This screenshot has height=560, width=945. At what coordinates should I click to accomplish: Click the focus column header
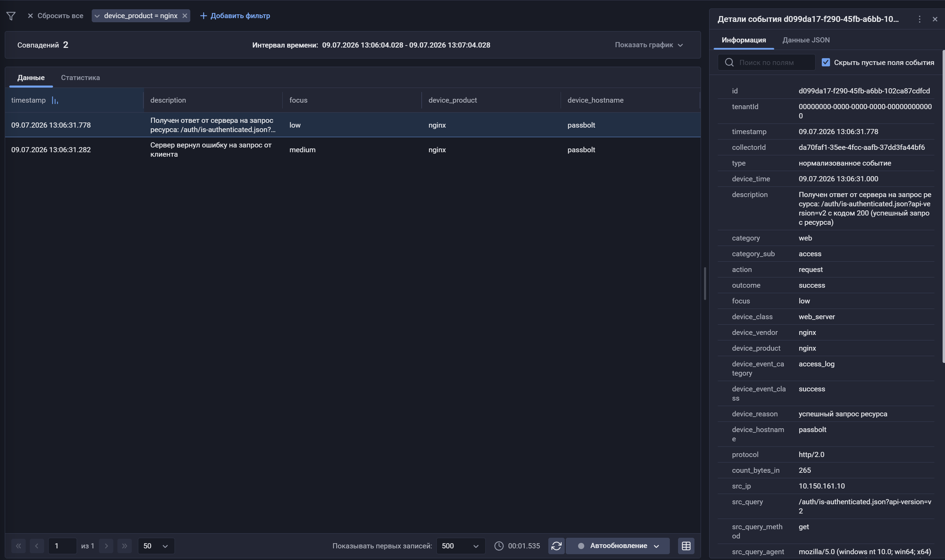[x=298, y=100]
